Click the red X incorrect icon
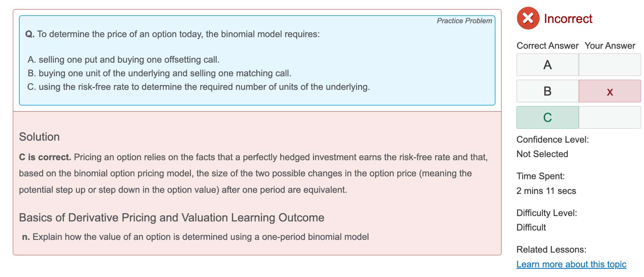The width and height of the screenshot is (644, 277). [528, 18]
